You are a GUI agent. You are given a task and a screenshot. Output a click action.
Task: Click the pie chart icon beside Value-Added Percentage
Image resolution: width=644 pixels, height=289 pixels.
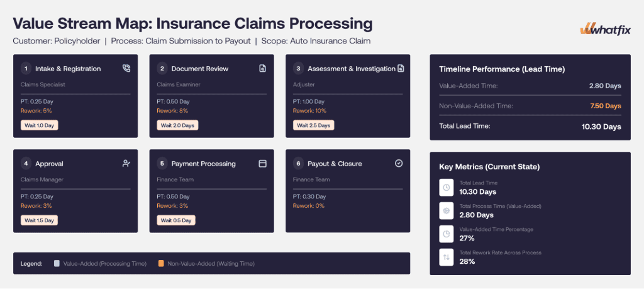(x=447, y=234)
